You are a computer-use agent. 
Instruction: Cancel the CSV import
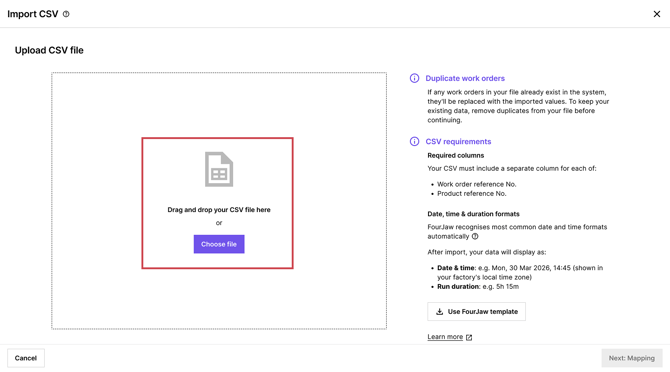coord(26,358)
